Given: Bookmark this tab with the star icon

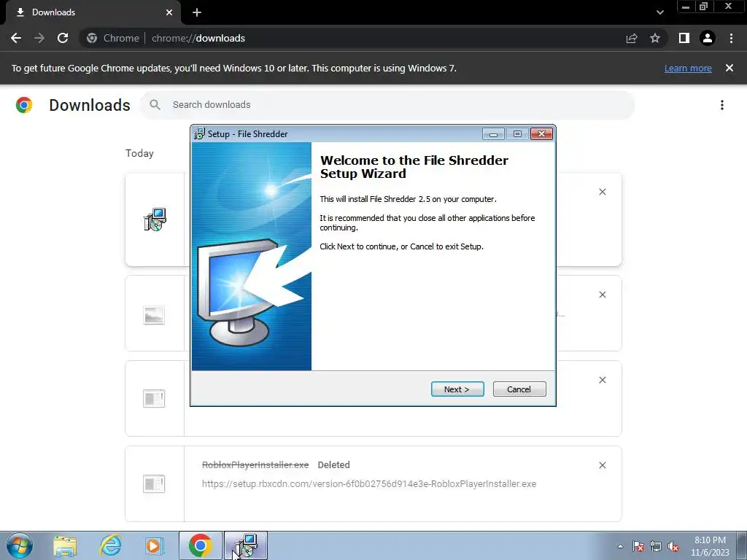Looking at the screenshot, I should coord(655,38).
